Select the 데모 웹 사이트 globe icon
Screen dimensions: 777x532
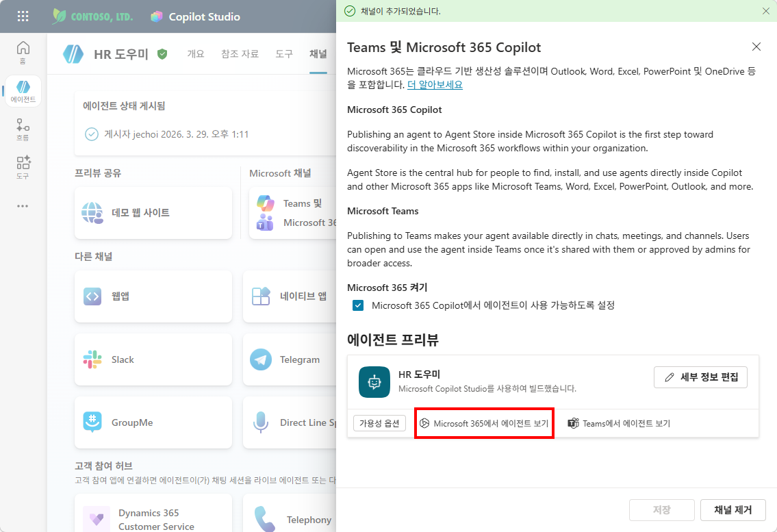coord(92,213)
